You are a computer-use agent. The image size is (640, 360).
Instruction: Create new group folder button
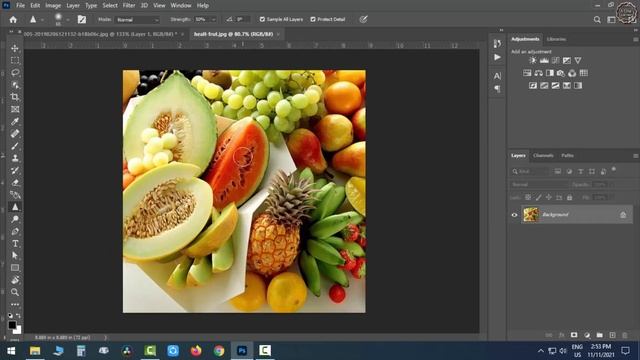[x=599, y=335]
